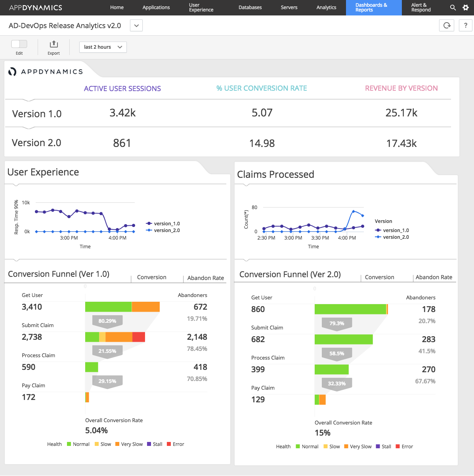Image resolution: width=474 pixels, height=476 pixels.
Task: Click the REVENUE BY VERSION heading
Action: coord(401,88)
